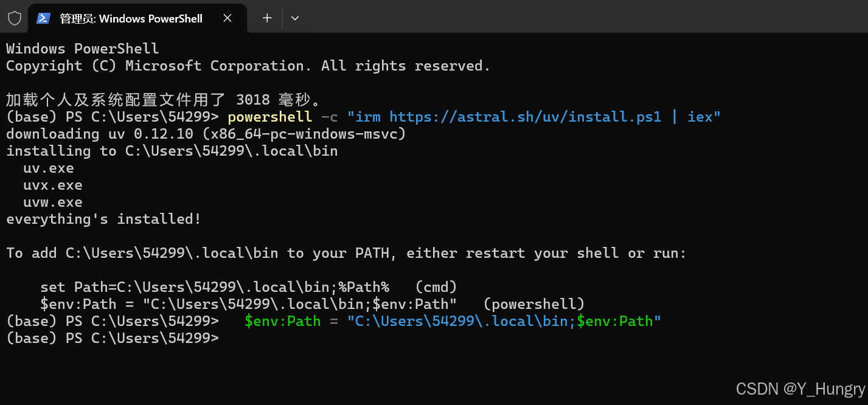Click the empty prompt on the last line
This screenshot has width=868, height=405.
pos(113,338)
